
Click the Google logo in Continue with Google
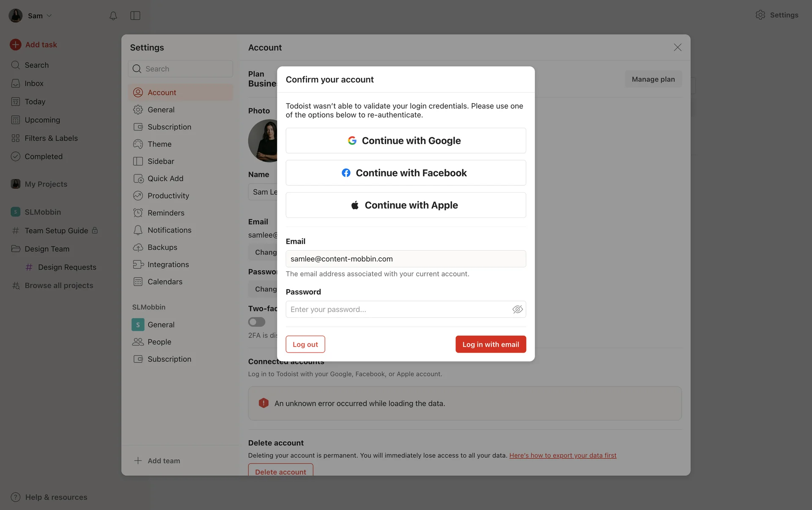coord(352,141)
